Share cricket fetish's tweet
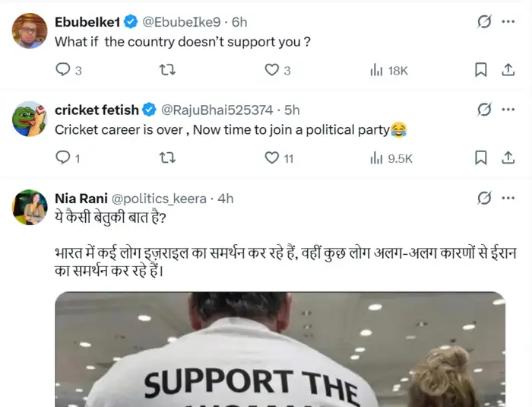532x407 pixels. [x=508, y=157]
